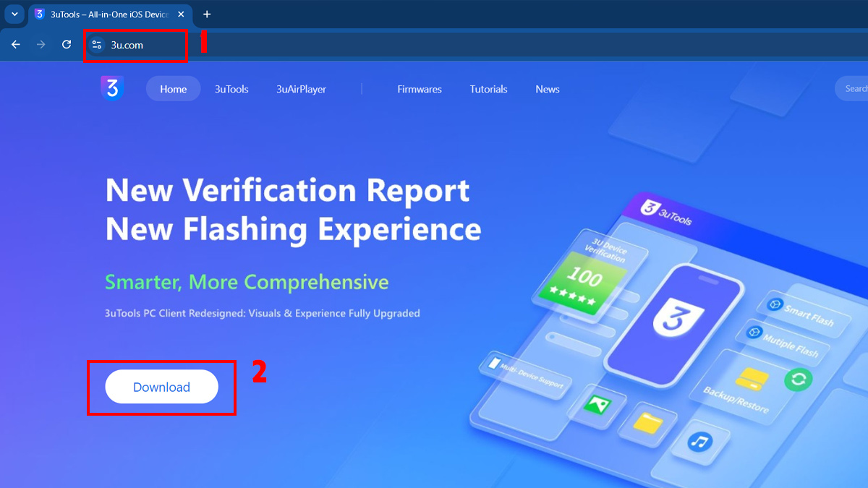Open the 3uTools menu item
This screenshot has width=868, height=488.
[x=231, y=89]
